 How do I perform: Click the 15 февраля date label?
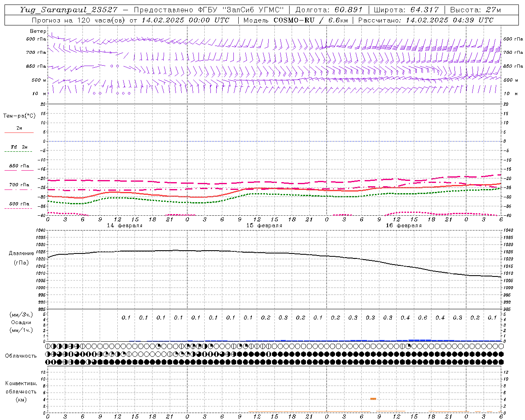pyautogui.click(x=264, y=226)
